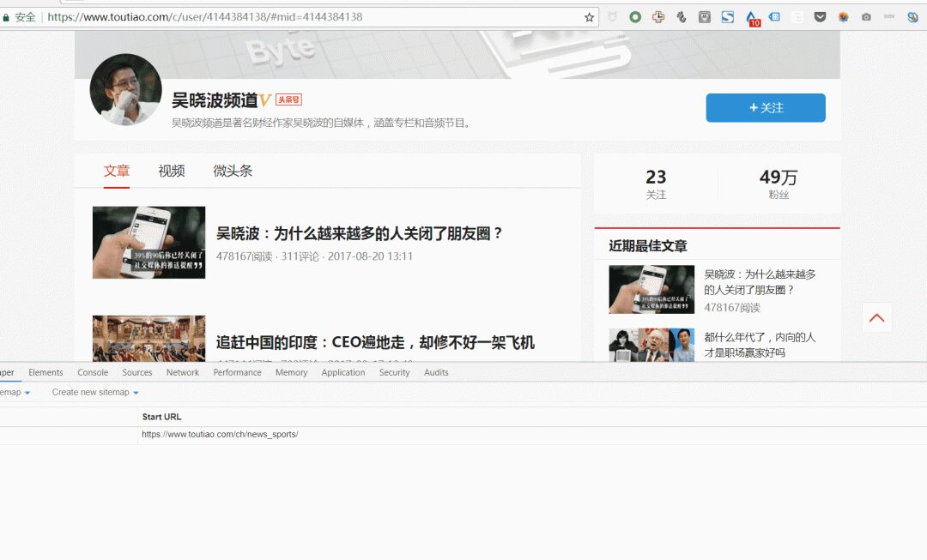Open the profile avatar photo

pos(125,89)
